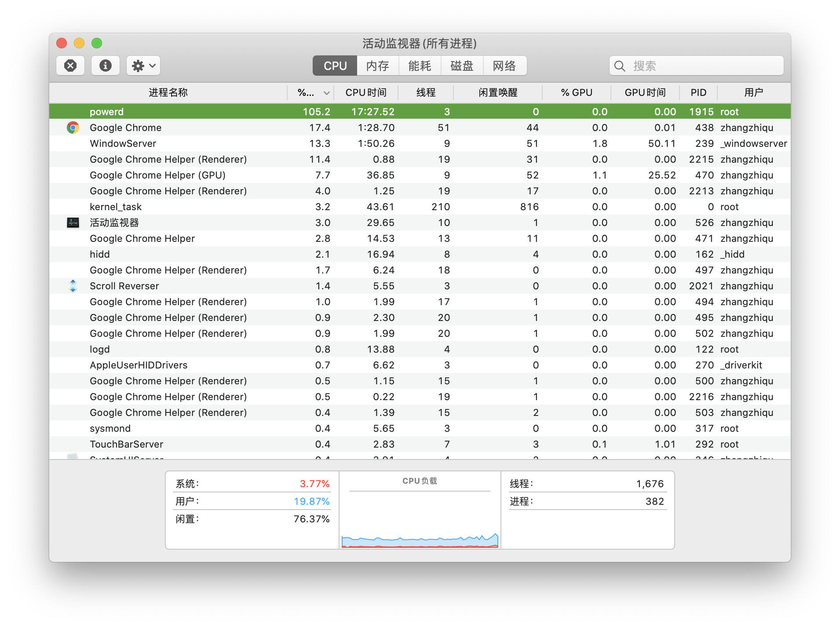Click the yellow minimize window button
Viewport: 840px width, 627px height.
(79, 43)
